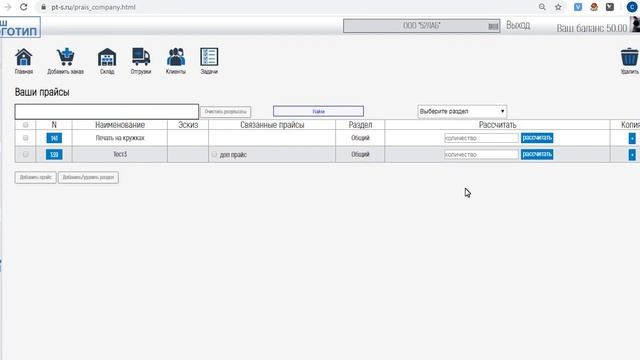
Task: Click the copy button in the Тест3 row
Action: 632,155
